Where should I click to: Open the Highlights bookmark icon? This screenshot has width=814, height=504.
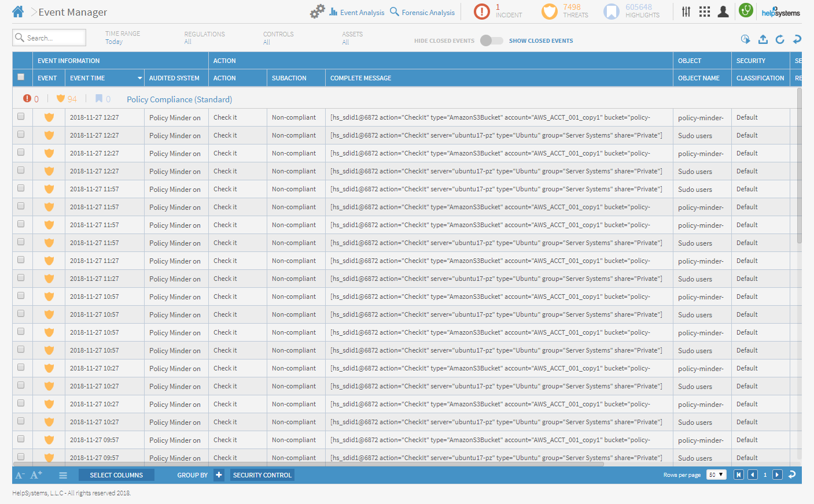(611, 12)
